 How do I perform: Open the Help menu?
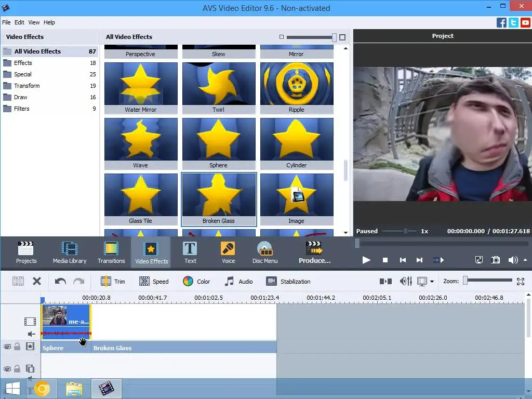(49, 22)
